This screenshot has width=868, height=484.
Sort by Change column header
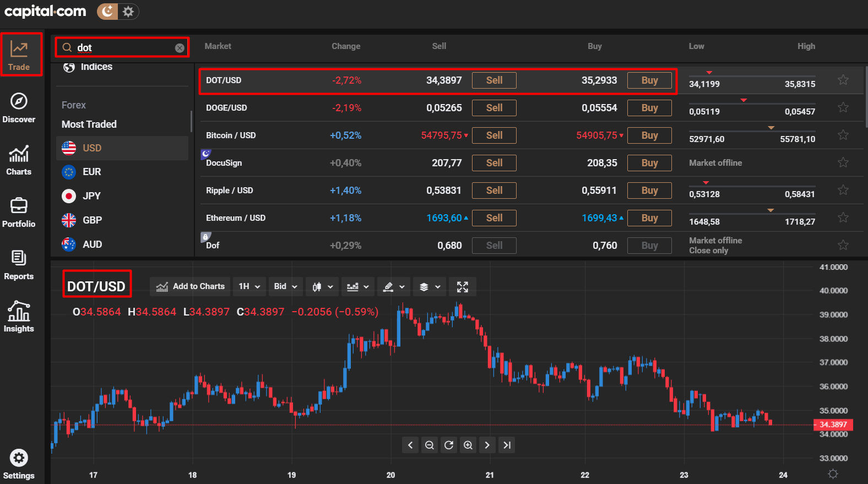click(x=346, y=46)
